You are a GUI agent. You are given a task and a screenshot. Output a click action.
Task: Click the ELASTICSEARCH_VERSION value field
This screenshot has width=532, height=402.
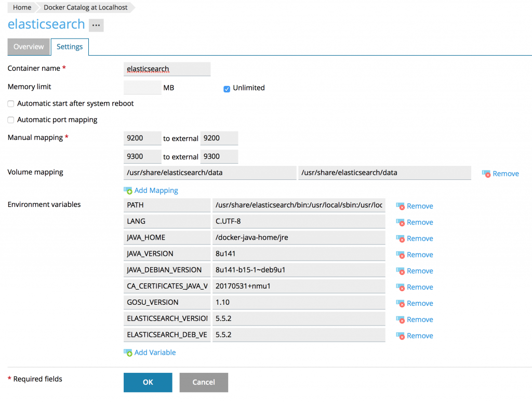[299, 318]
